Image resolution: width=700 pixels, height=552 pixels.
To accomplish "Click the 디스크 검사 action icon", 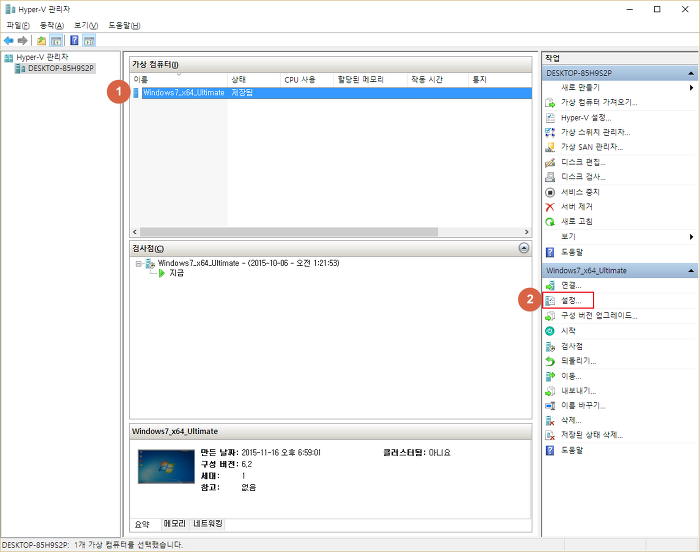I will (550, 177).
